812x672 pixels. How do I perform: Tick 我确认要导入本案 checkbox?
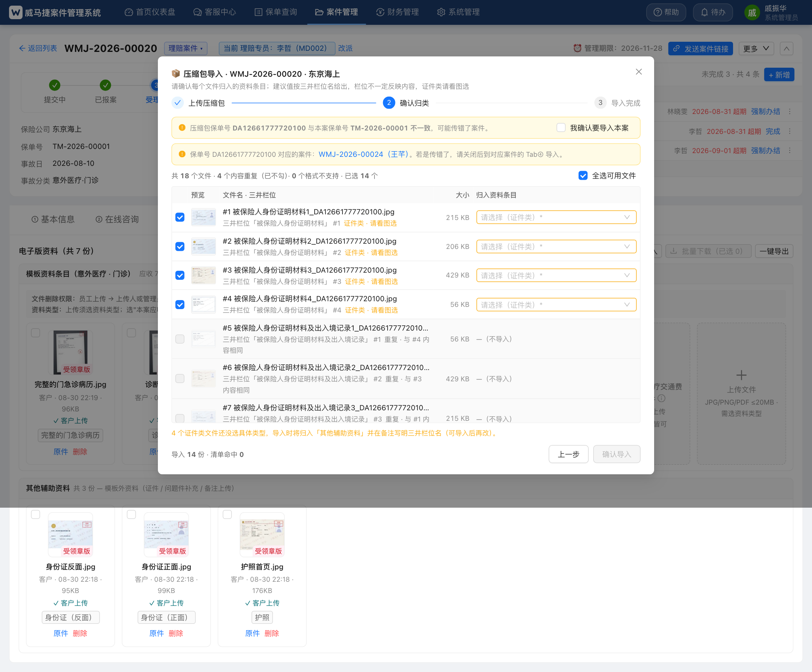tap(561, 127)
